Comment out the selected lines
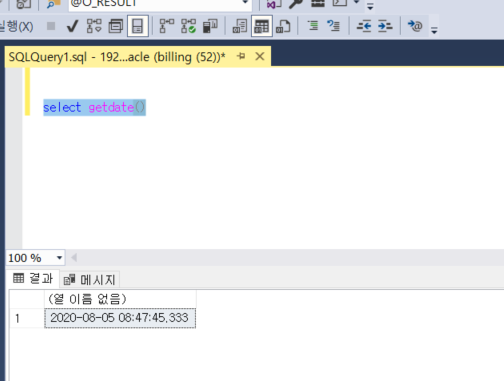The width and height of the screenshot is (504, 381). 313,26
